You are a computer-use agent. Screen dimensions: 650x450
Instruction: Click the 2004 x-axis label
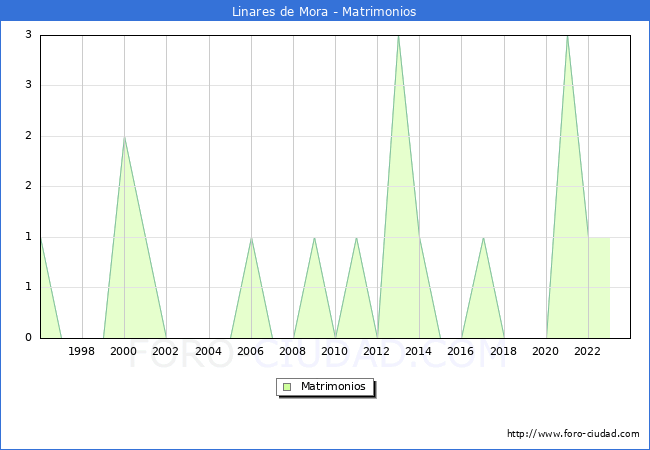click(x=208, y=351)
